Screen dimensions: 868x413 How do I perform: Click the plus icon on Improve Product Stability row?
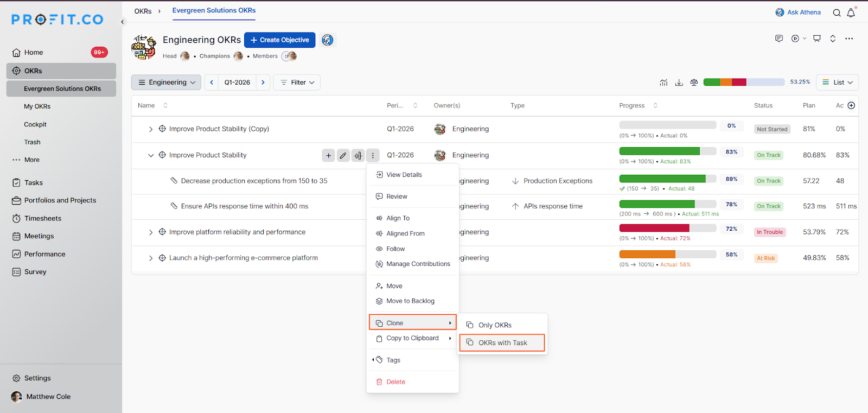tap(328, 156)
